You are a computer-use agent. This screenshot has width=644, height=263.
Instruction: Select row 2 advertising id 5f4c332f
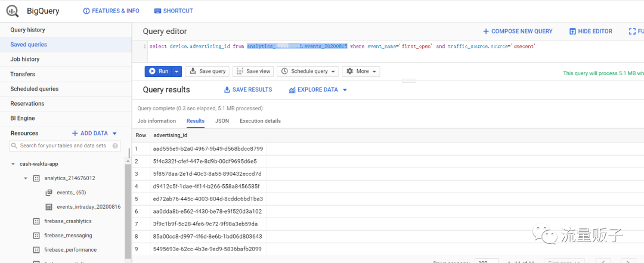click(205, 161)
